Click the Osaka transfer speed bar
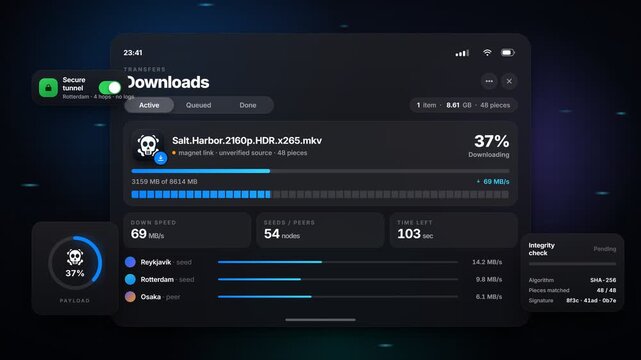Image resolution: width=641 pixels, height=360 pixels. click(x=338, y=297)
